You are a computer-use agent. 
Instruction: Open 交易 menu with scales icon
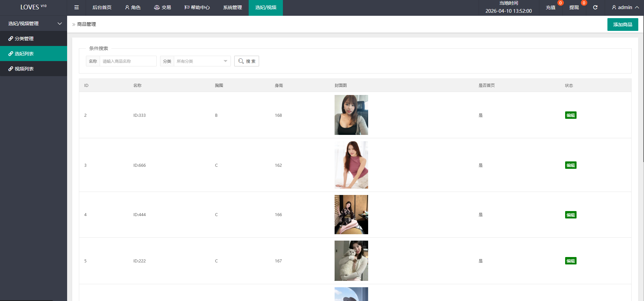click(162, 7)
